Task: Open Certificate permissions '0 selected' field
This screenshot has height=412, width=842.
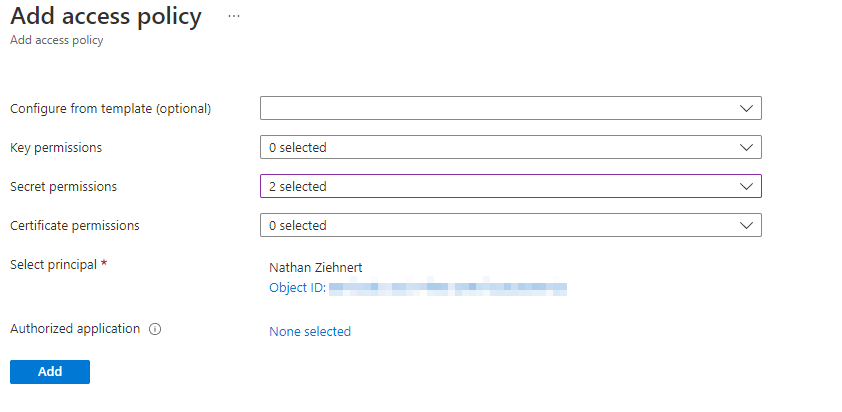Action: (x=511, y=225)
